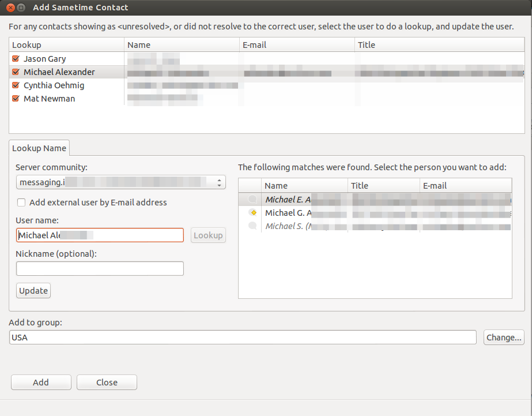Switch to the Lookup Name tab
The image size is (532, 416).
coord(39,148)
